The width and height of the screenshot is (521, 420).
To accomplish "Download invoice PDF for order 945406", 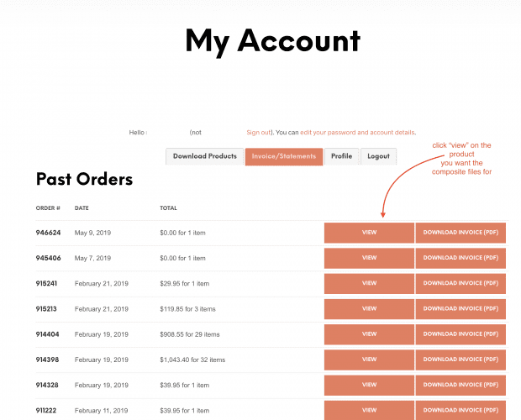I will (x=460, y=258).
